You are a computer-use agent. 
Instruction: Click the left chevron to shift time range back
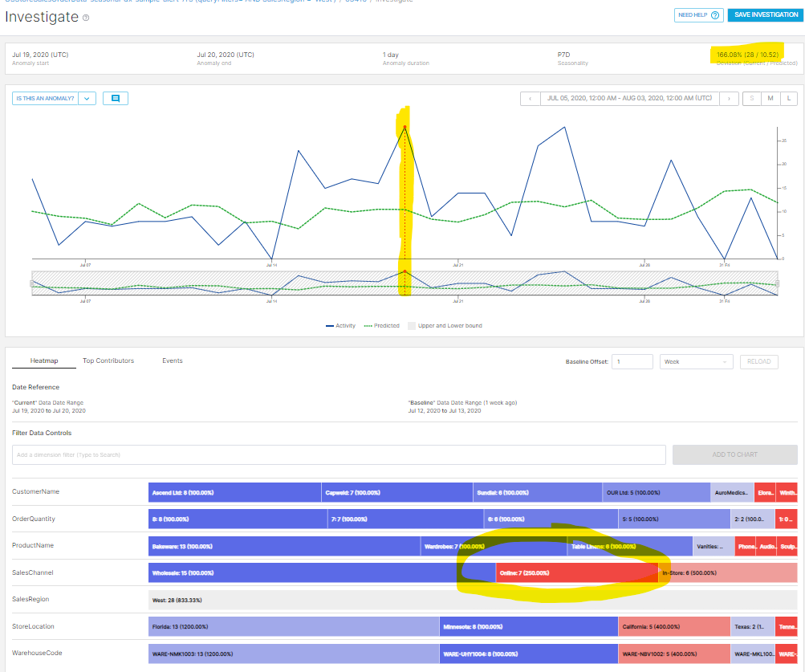pos(529,98)
